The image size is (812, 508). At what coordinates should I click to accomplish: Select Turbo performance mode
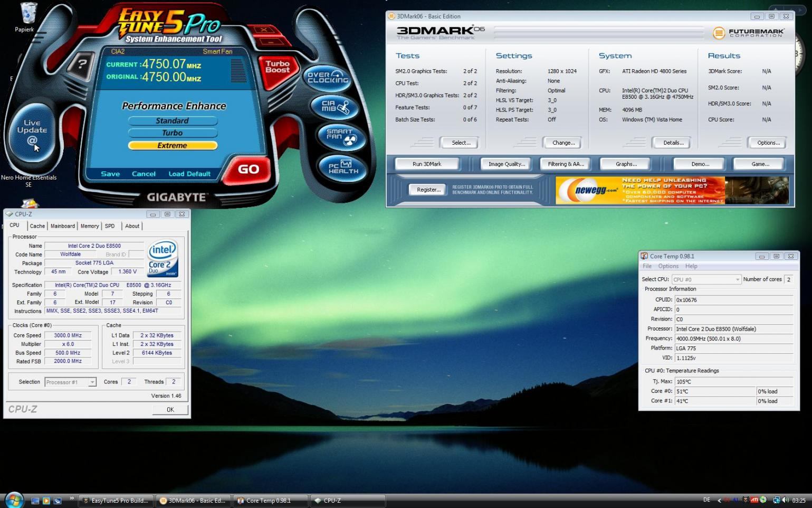[173, 133]
